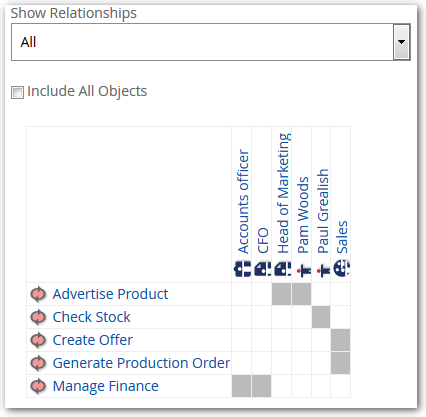Select the Check Stock / Paul Grealish cell
Screen dimensions: 426x417
click(321, 317)
